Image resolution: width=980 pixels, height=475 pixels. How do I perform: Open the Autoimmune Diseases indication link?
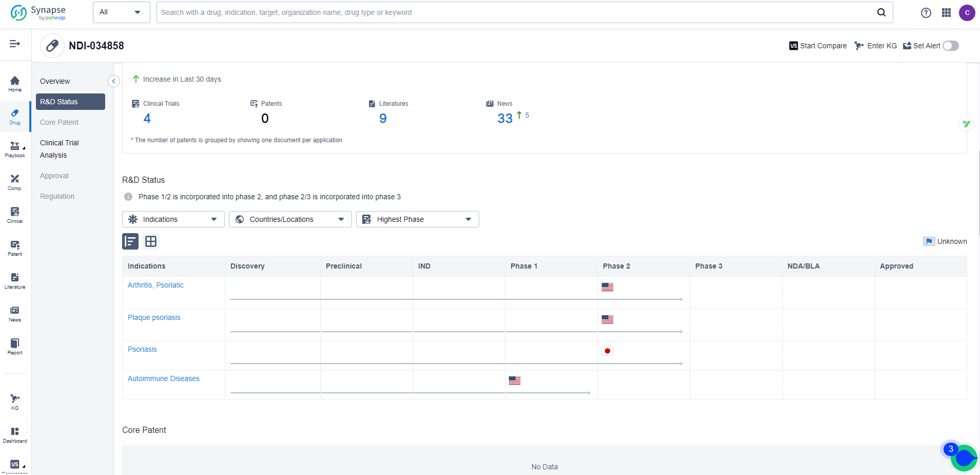point(163,378)
